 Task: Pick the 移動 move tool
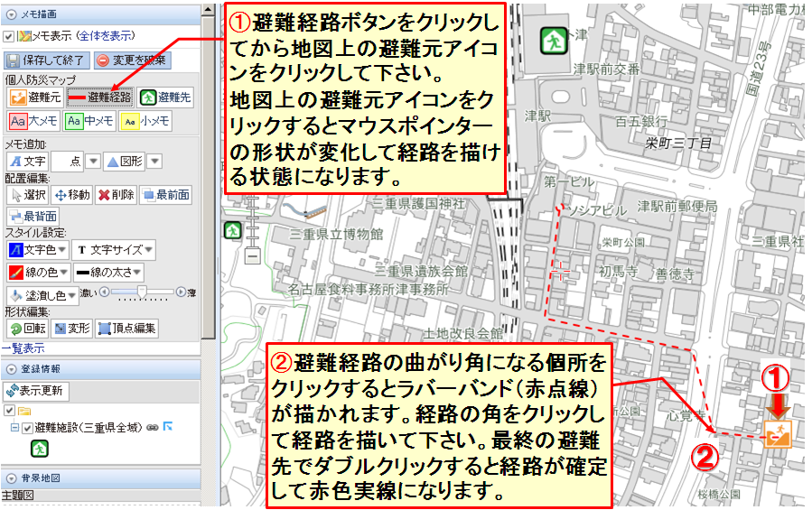click(x=71, y=195)
